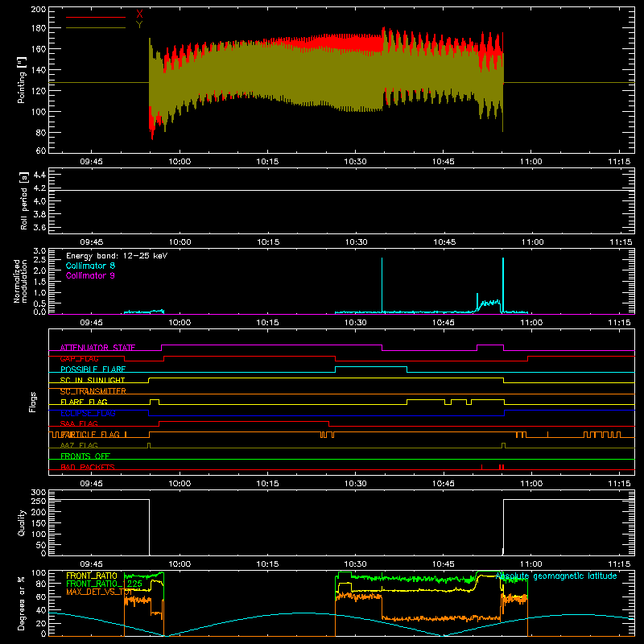Select 'Energy band: 12-25 keV' annotation
This screenshot has width=644, height=644.
coord(117,256)
